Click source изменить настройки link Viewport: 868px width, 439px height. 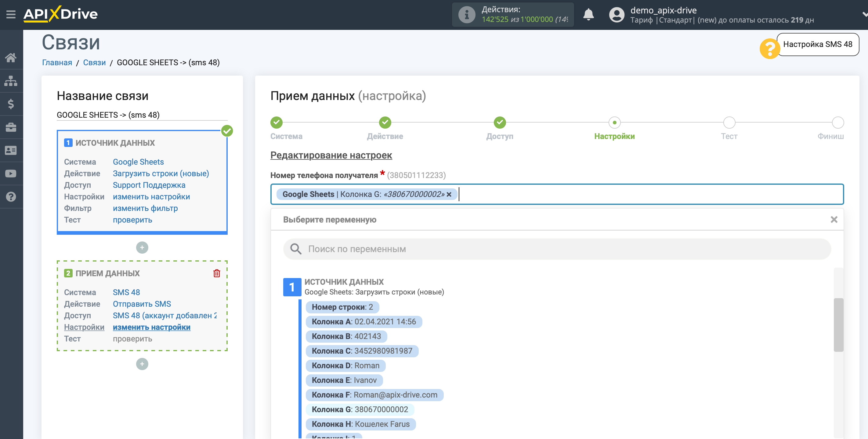click(151, 197)
